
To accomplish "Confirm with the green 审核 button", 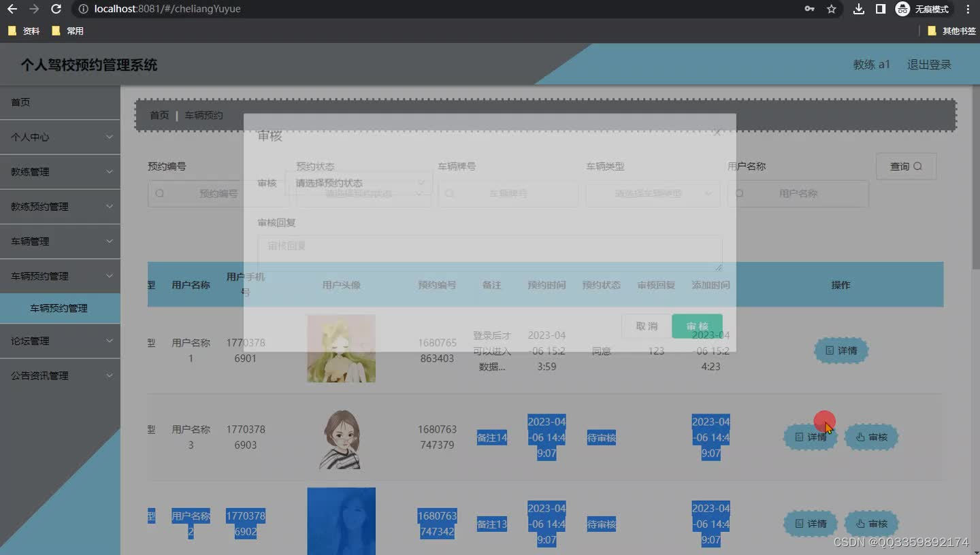I will [x=697, y=326].
